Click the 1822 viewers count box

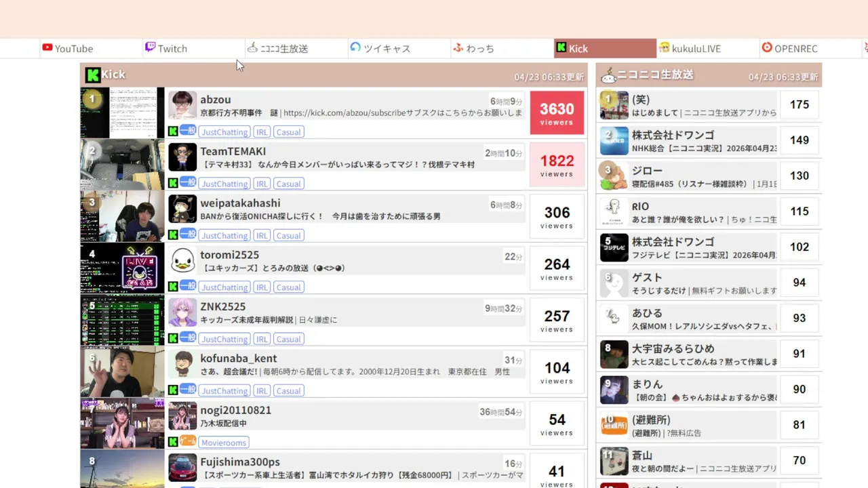point(557,165)
